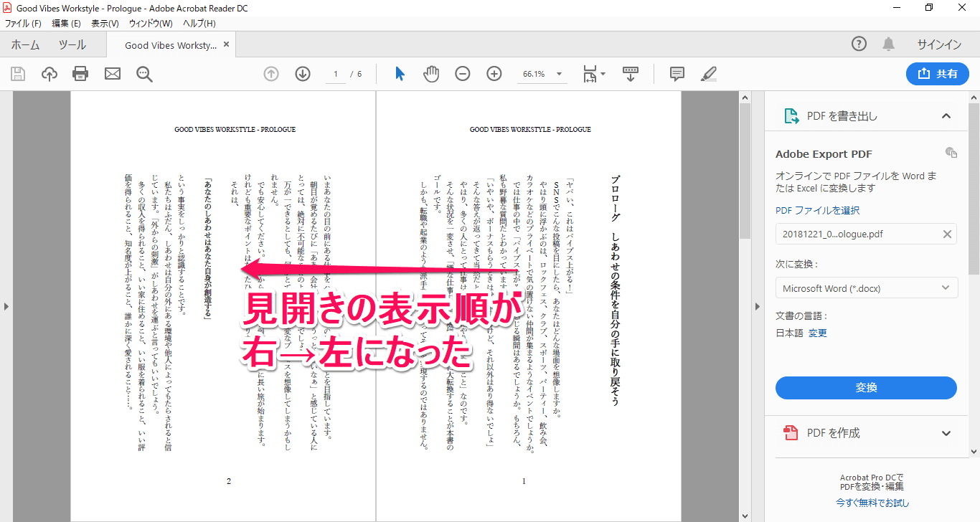This screenshot has height=522, width=980.
Task: Click the document scrollbar up arrow
Action: coord(745,98)
